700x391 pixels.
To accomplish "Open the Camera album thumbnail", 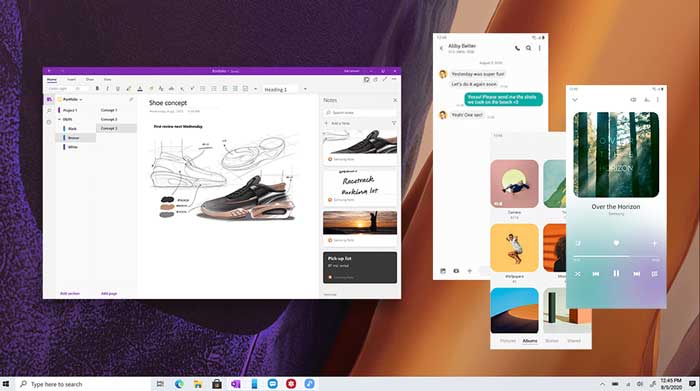I will click(514, 183).
